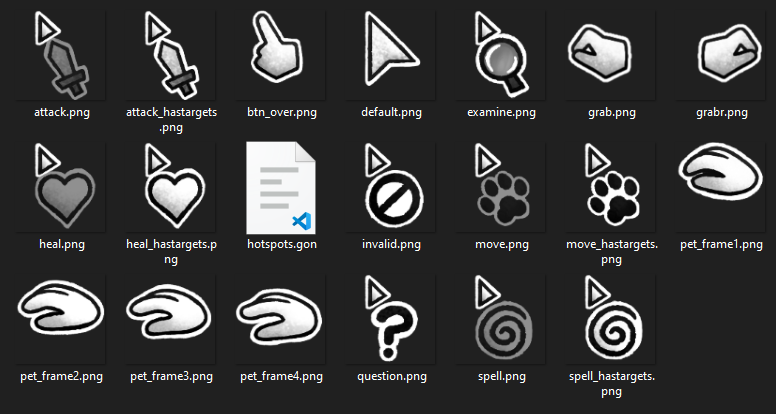Click the question.png question mark icon
Image resolution: width=776 pixels, height=414 pixels.
[391, 319]
